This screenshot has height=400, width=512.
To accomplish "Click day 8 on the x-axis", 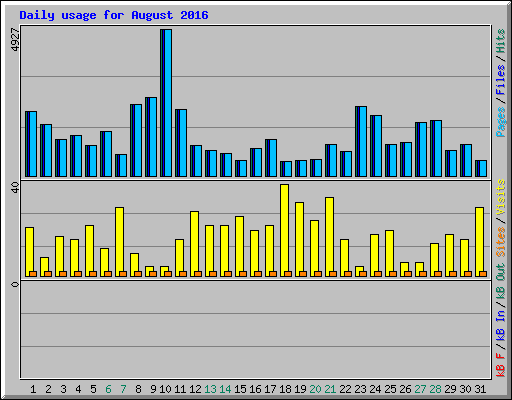I will click(138, 389).
